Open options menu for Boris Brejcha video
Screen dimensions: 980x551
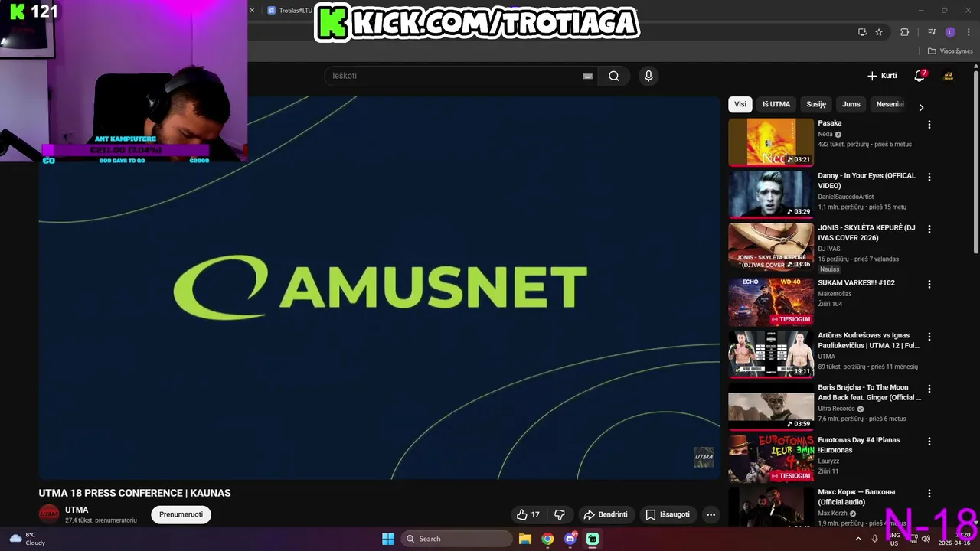pos(929,389)
